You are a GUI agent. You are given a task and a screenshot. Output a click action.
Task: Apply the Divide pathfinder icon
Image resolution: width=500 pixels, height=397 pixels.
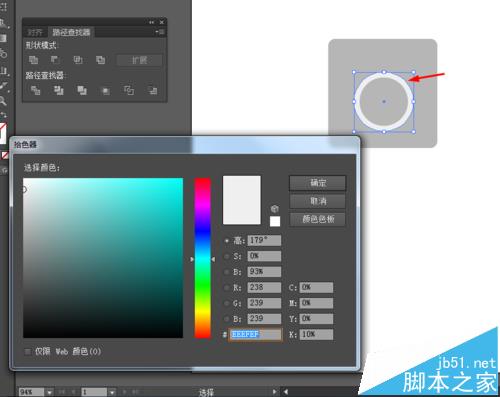[35, 90]
